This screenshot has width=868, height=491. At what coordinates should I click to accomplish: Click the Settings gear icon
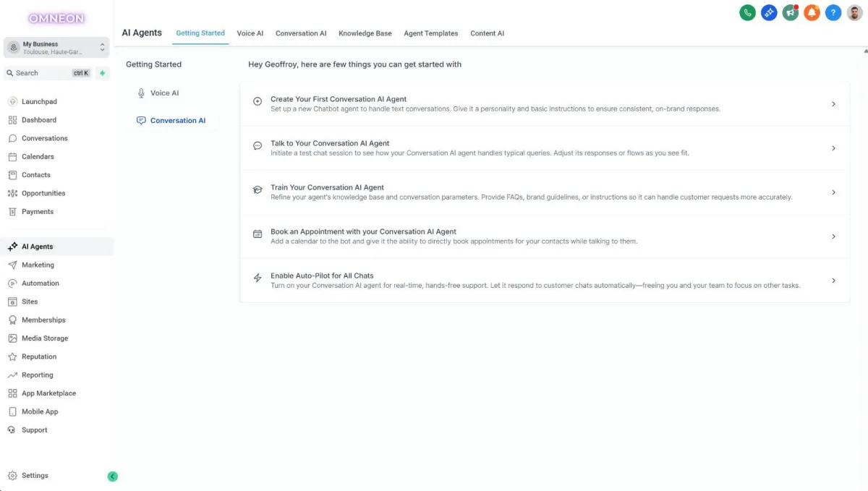(12, 476)
